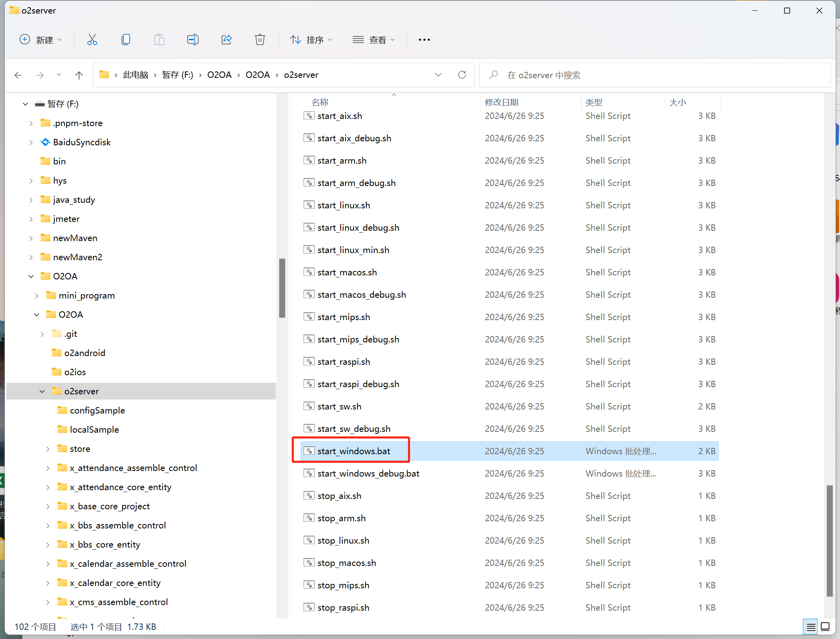
Task: Expand the jmeter folder in tree
Action: (31, 219)
